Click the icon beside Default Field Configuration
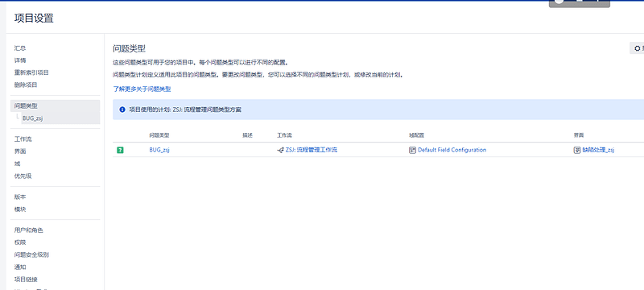Screen dimensions: 644x290 (412, 151)
